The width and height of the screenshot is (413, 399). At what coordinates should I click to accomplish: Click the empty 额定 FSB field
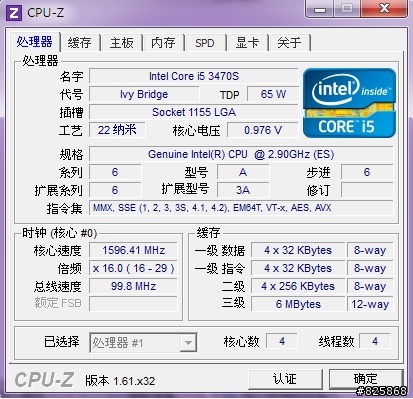tap(133, 304)
